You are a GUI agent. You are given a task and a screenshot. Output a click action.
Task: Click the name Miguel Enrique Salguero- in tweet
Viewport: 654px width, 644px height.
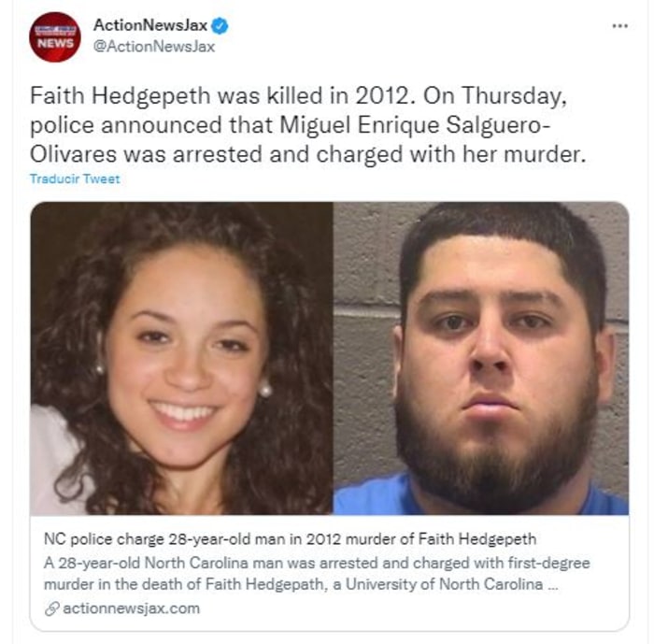[x=415, y=125]
